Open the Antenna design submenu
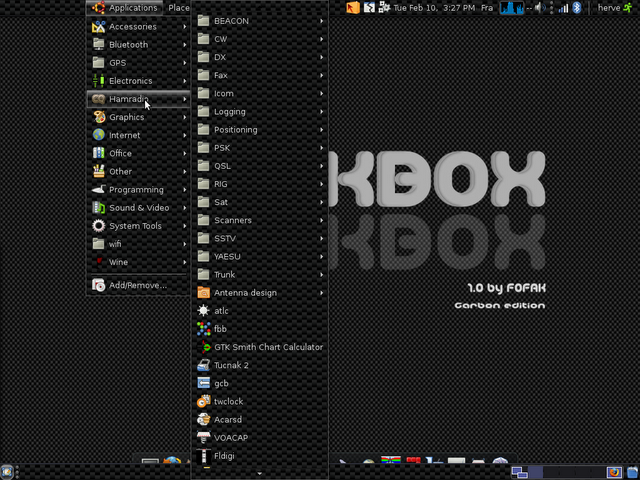This screenshot has height=480, width=640. 260,293
